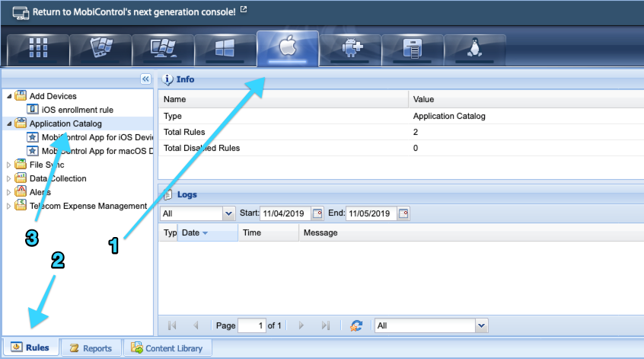644x359 pixels.
Task: Switch to the Reports tab
Action: coord(91,348)
